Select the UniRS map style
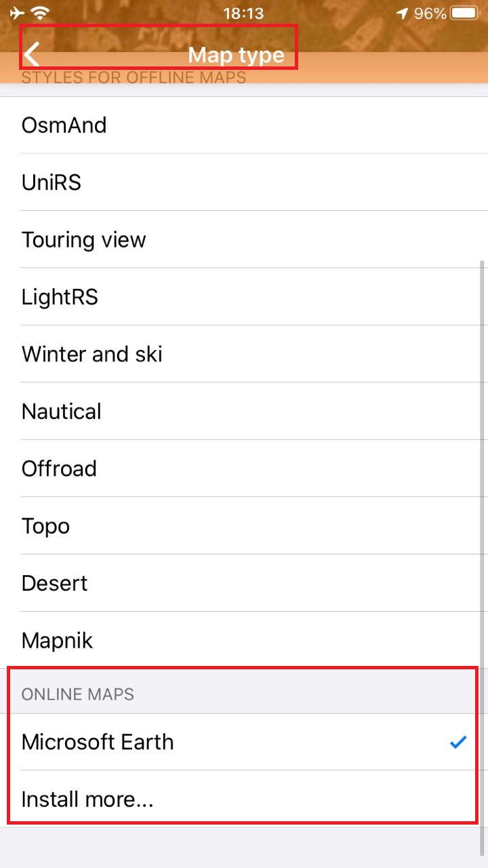 click(x=52, y=182)
